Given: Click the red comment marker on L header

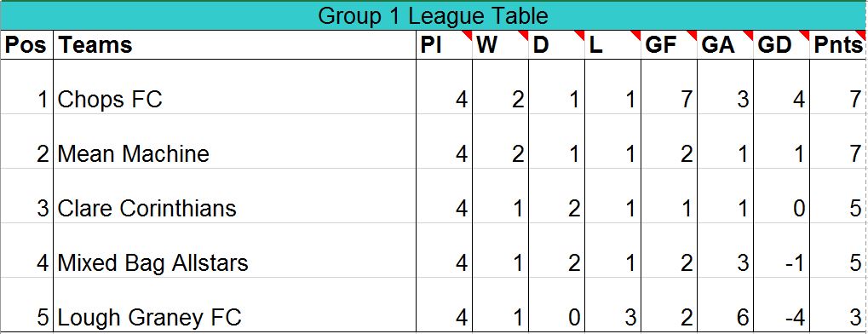Looking at the screenshot, I should 636,35.
